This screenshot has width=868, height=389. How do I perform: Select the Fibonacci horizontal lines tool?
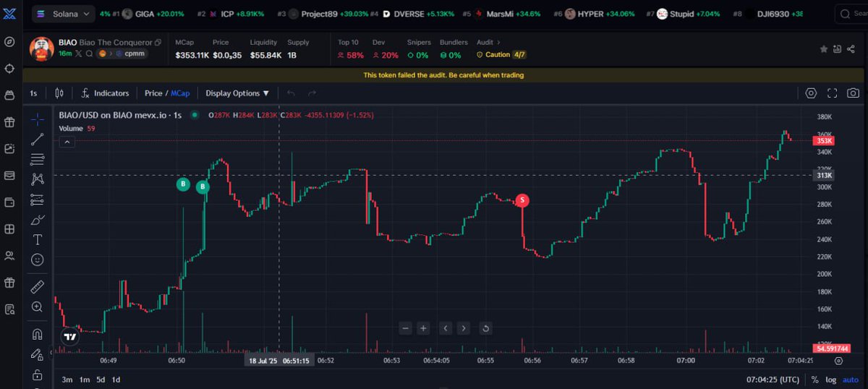(x=38, y=159)
